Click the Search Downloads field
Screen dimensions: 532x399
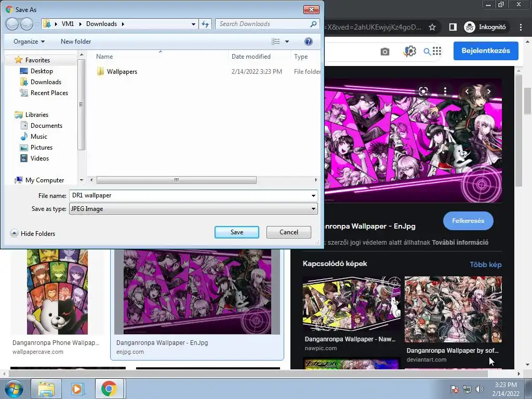[x=263, y=24]
